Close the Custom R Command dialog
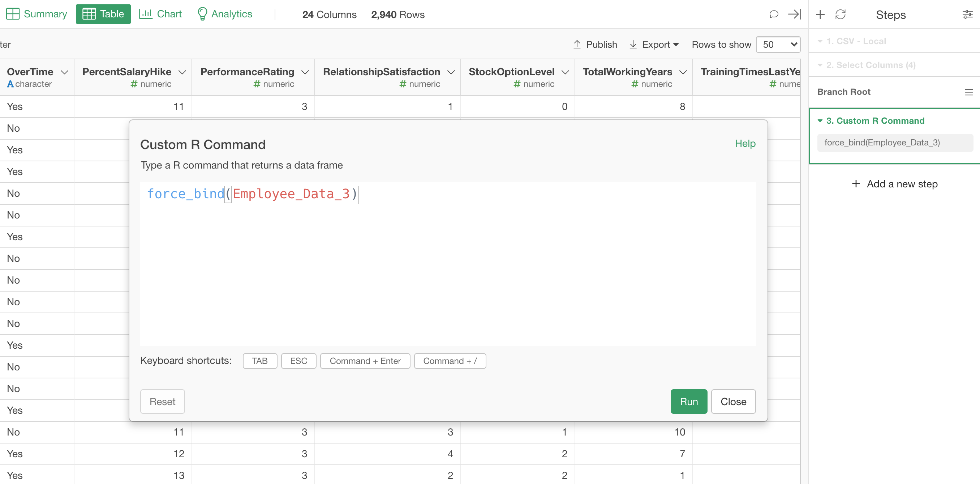Image resolution: width=980 pixels, height=484 pixels. coord(733,402)
